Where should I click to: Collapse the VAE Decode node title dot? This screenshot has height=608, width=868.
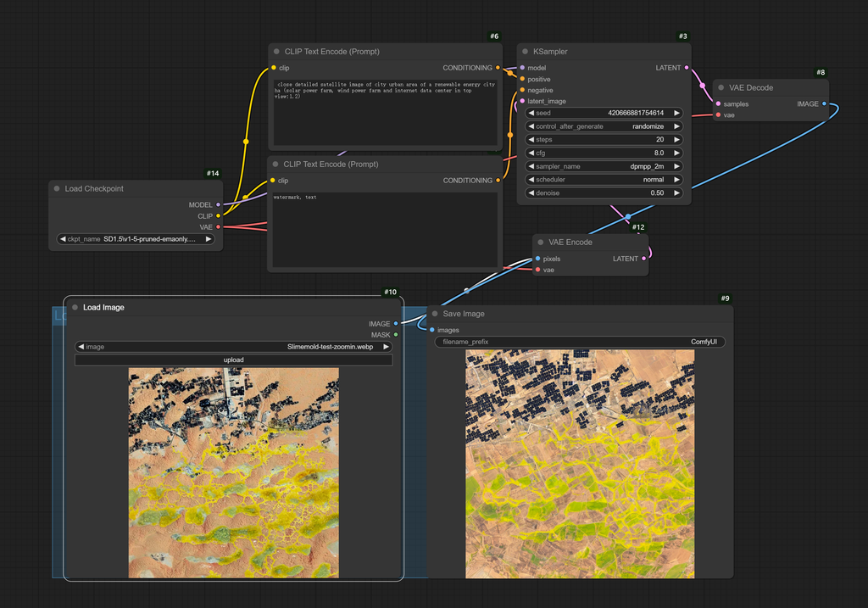pos(720,87)
